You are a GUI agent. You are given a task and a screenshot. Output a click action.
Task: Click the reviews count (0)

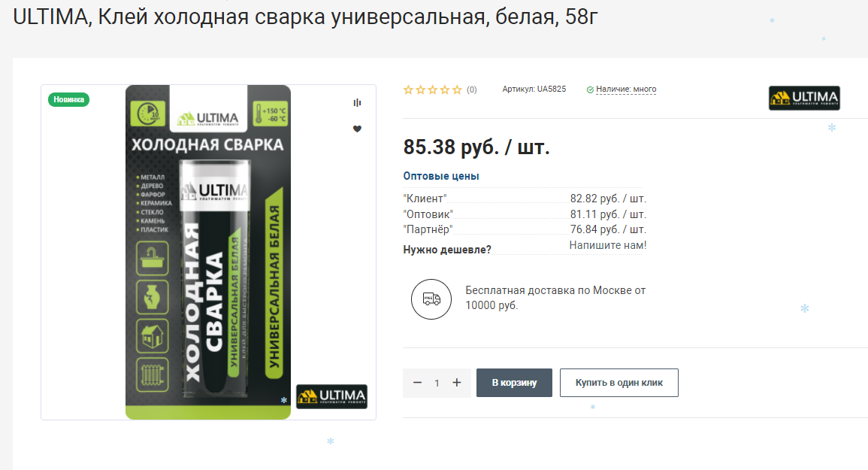pos(472,89)
